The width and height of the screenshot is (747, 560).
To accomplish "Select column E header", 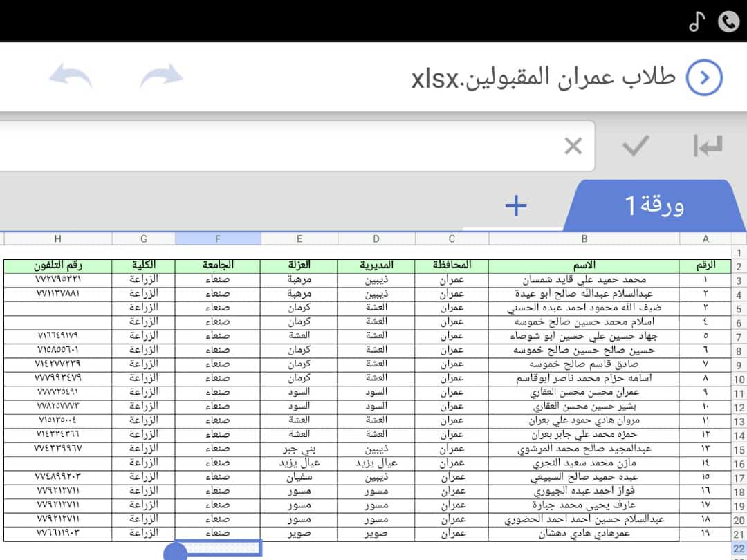I will 299,239.
